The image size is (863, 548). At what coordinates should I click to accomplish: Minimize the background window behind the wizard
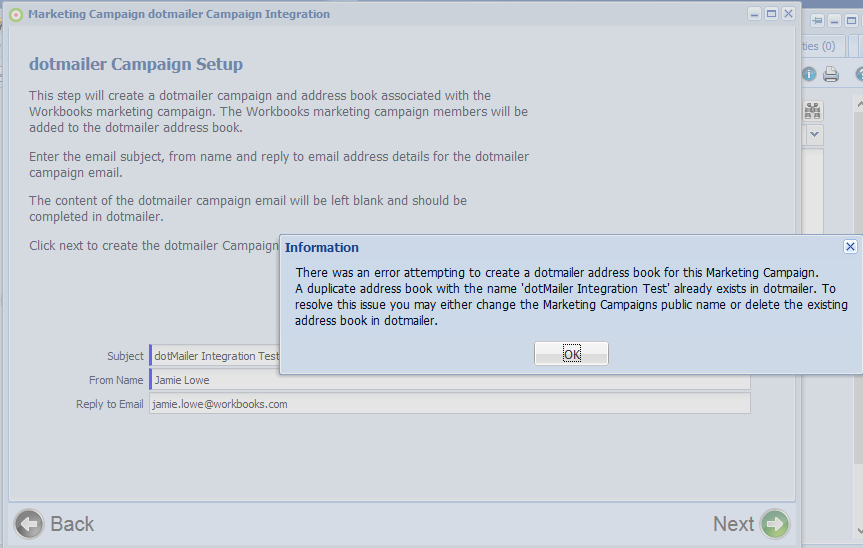pos(834,21)
